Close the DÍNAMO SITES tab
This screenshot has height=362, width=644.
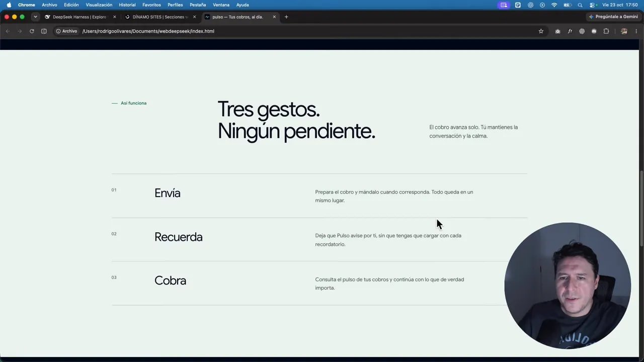195,17
